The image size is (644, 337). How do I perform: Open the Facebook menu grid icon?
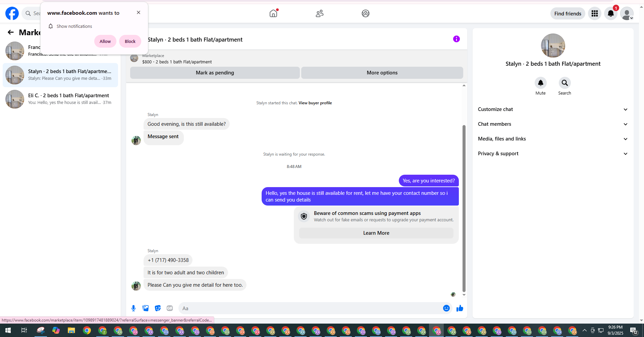pos(595,13)
